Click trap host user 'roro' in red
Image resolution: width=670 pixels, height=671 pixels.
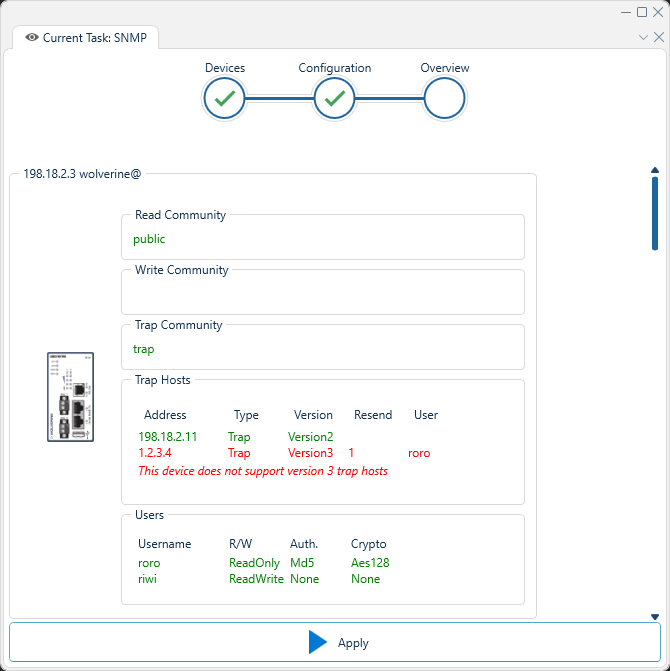tap(419, 453)
